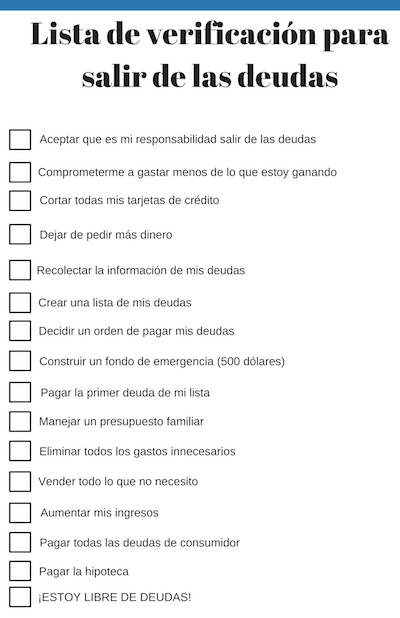Check the 'Aumentar mis ingresos' checkbox
400x618 pixels.
pyautogui.click(x=20, y=513)
